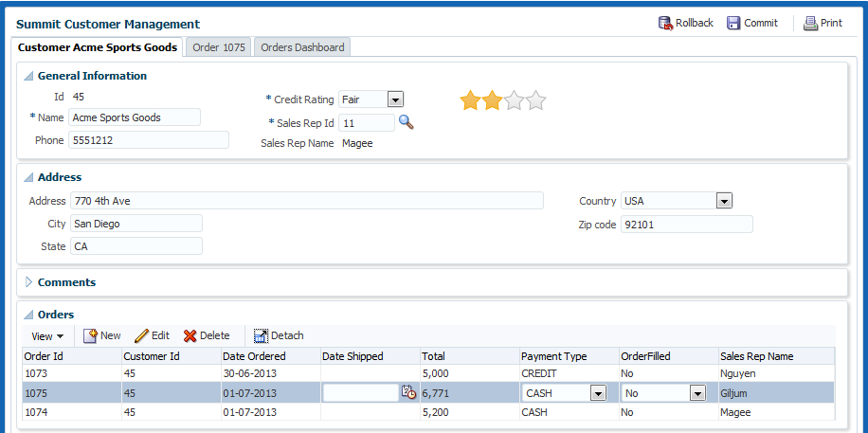Click the Giljum sales rep cell
The width and height of the screenshot is (868, 433).
tap(776, 394)
